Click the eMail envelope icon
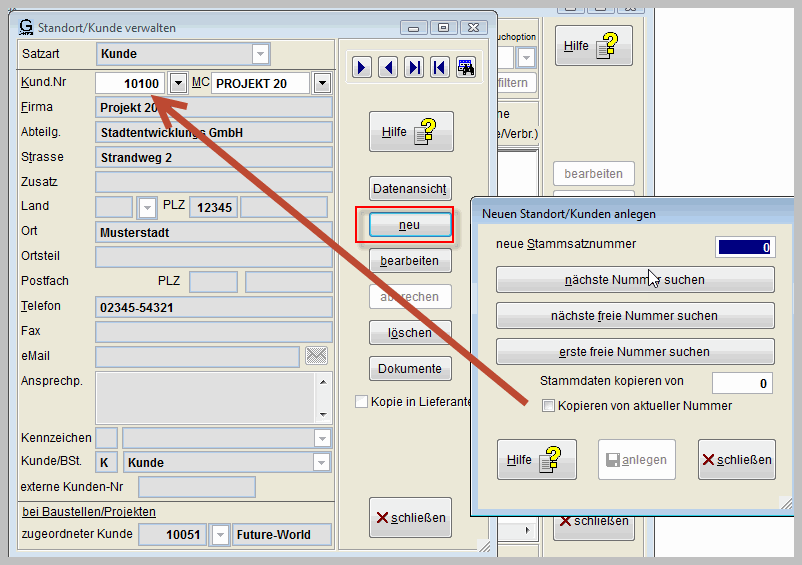 (x=317, y=356)
